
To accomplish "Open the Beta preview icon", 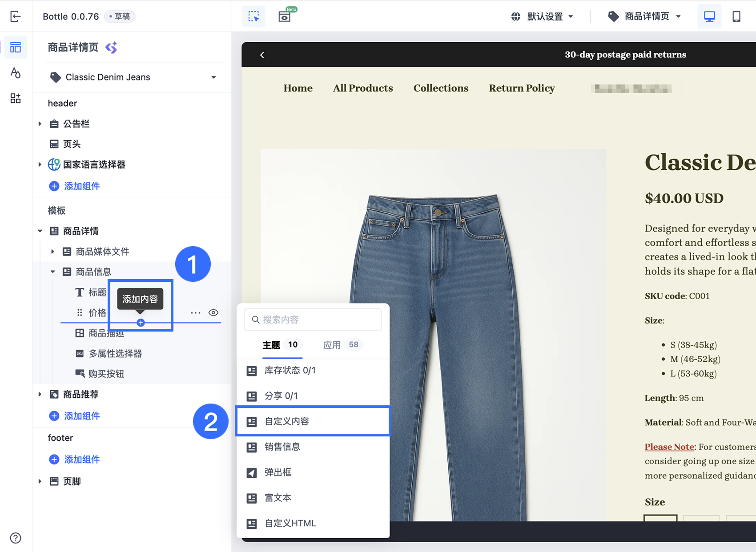I will click(285, 16).
